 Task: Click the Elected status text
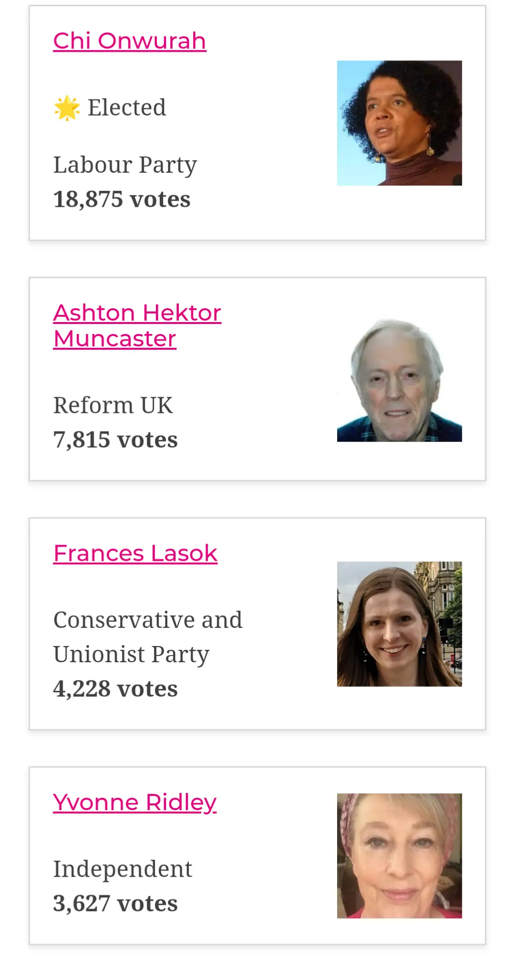point(127,108)
